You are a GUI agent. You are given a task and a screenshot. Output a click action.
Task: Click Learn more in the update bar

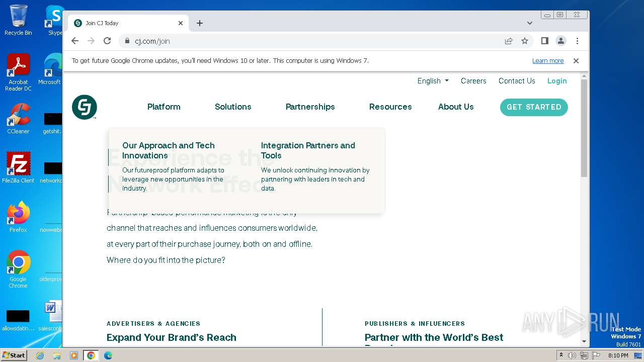(x=548, y=61)
